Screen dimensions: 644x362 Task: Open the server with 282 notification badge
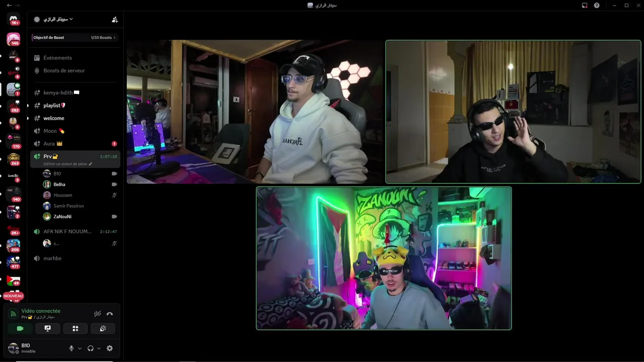(x=14, y=106)
